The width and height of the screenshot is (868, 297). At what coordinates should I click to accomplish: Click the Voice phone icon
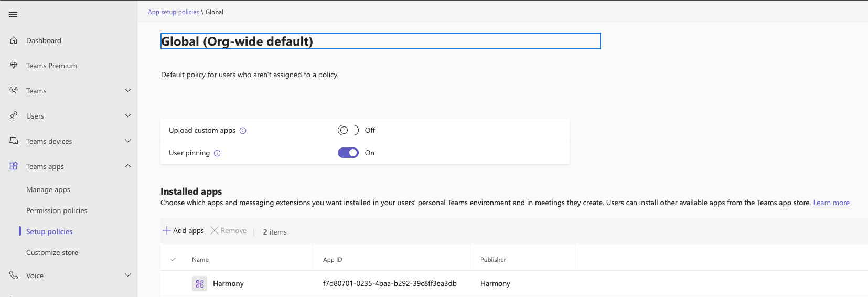click(14, 275)
